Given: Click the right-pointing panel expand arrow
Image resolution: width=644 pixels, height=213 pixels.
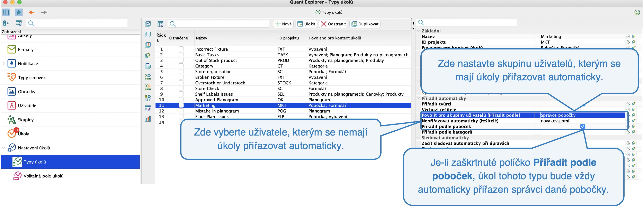Looking at the screenshot, I should (x=413, y=28).
